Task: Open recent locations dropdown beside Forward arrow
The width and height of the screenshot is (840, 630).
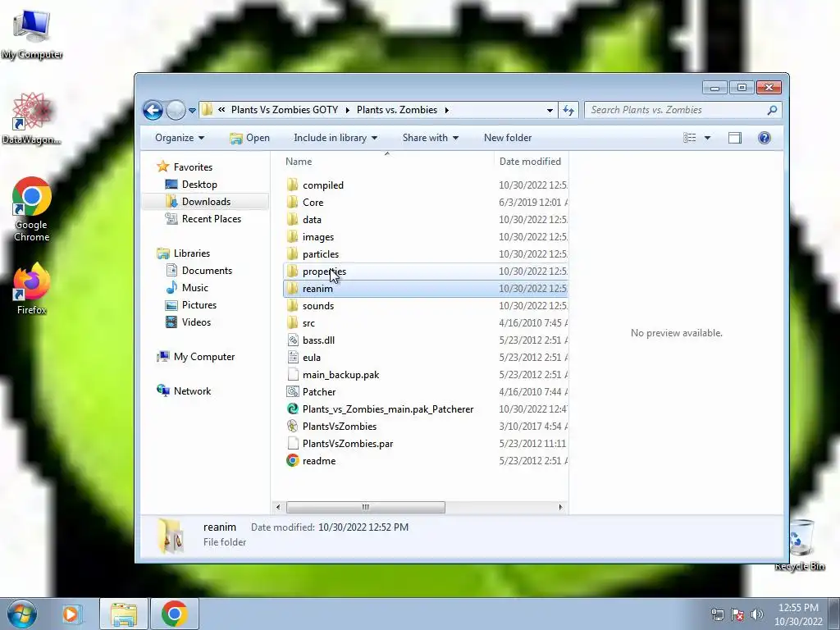Action: [x=192, y=111]
